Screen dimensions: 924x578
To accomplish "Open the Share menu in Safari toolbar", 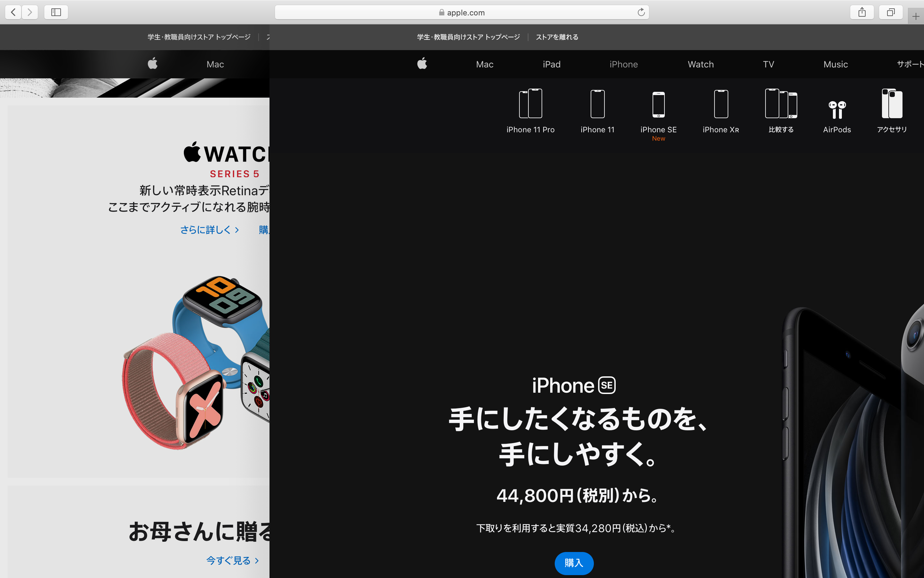I will coord(862,12).
